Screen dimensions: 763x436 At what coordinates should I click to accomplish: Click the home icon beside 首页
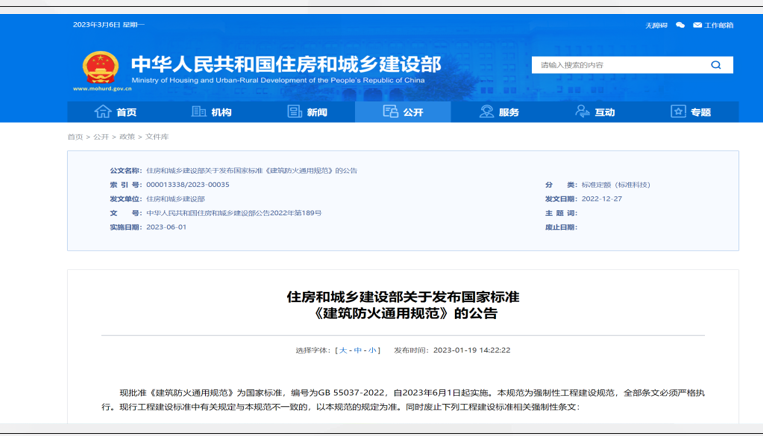[103, 111]
